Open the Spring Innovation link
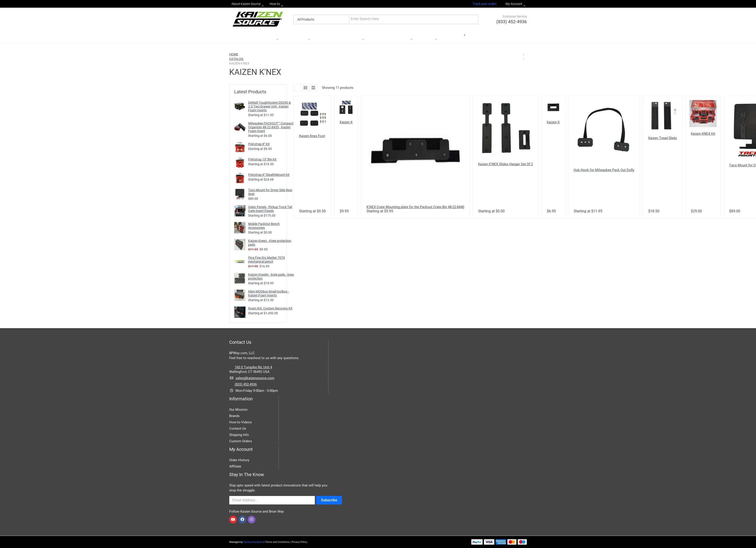Screen dimensions: 756x548 [x=253, y=542]
